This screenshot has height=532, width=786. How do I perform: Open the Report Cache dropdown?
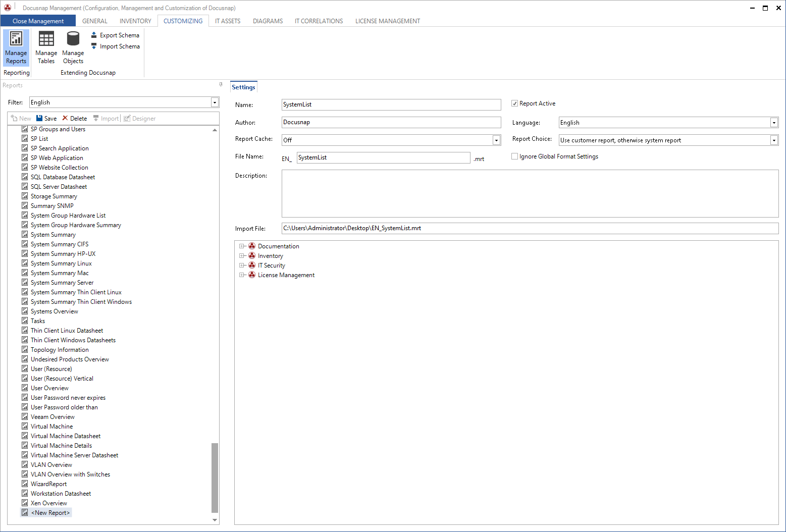496,140
